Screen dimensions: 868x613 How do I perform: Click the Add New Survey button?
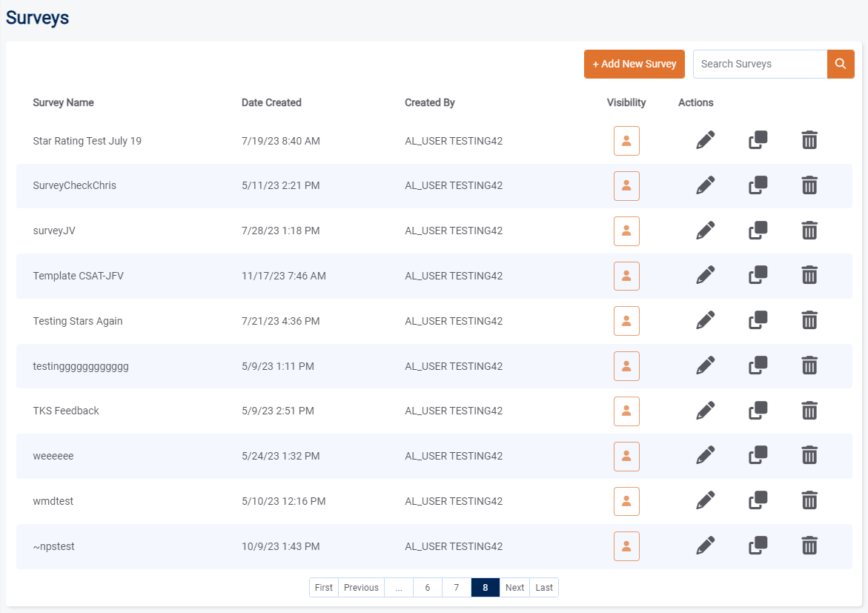[635, 64]
